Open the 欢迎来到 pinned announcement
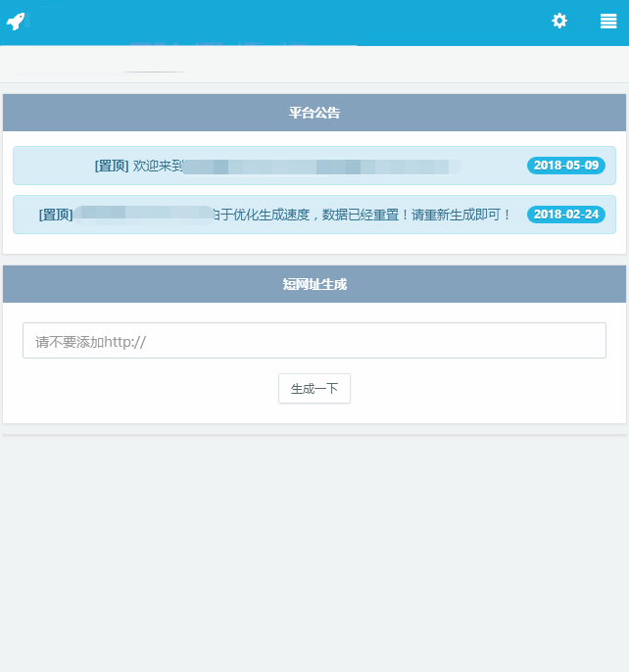Viewport: 629px width, 672px height. coord(158,166)
